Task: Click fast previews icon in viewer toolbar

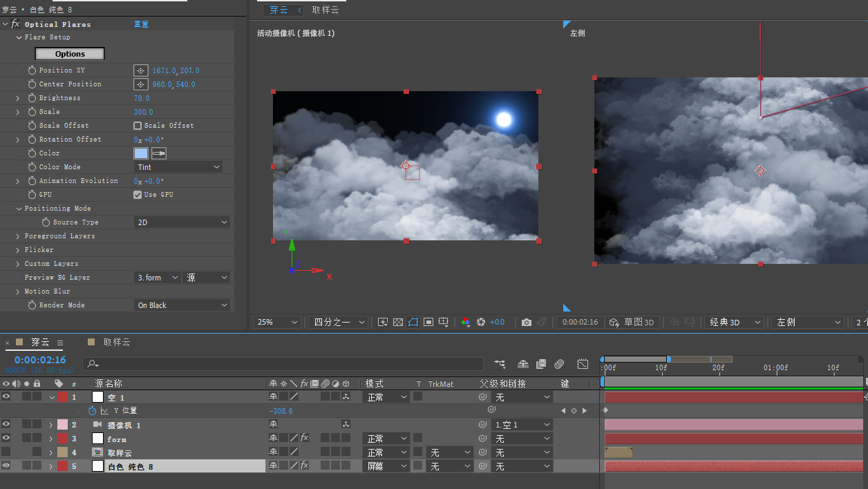Action: 382,322
